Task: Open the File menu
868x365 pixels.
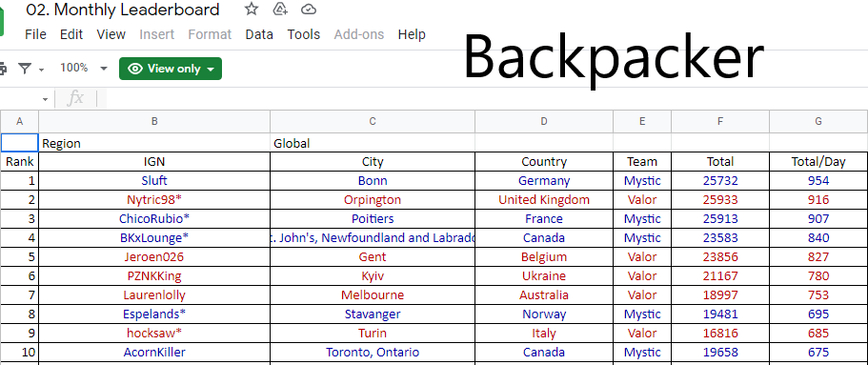Action: [x=35, y=34]
